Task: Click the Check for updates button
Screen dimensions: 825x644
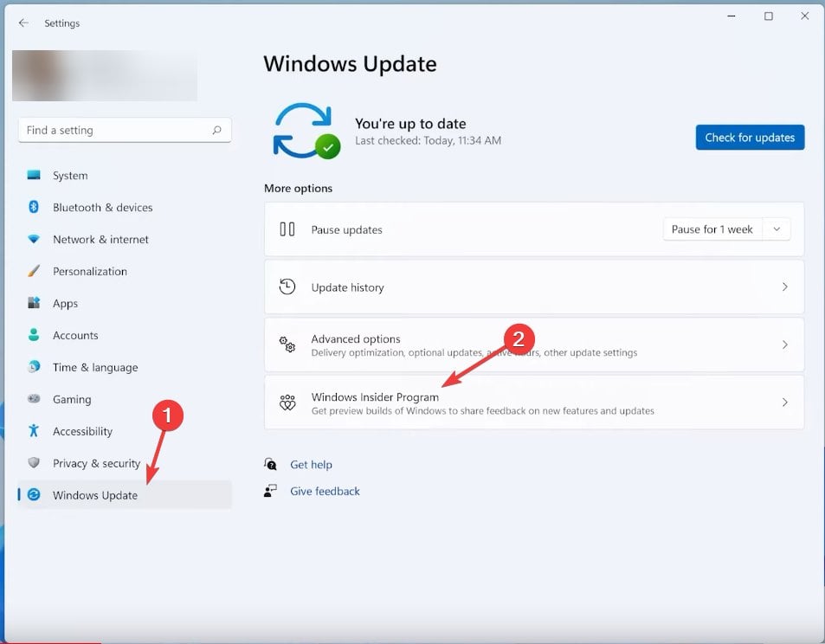Action: tap(750, 137)
